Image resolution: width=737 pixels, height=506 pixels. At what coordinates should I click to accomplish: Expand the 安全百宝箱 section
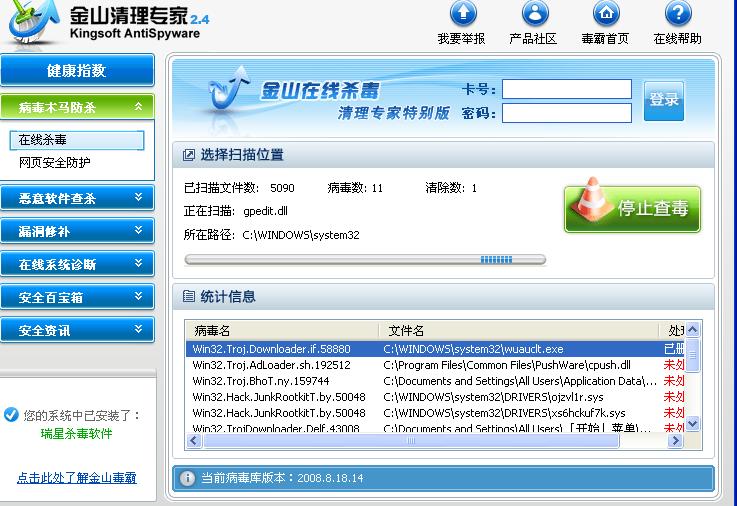click(x=77, y=296)
